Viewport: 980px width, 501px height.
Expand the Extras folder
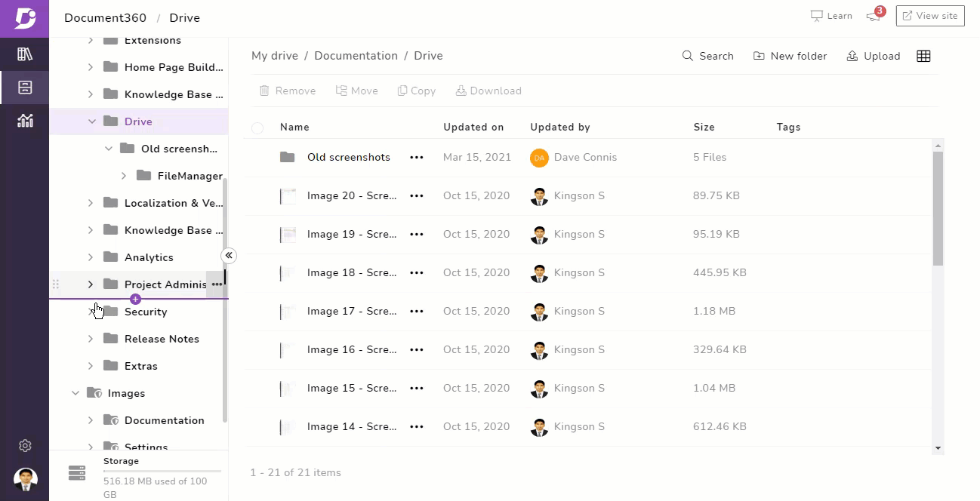click(x=91, y=366)
